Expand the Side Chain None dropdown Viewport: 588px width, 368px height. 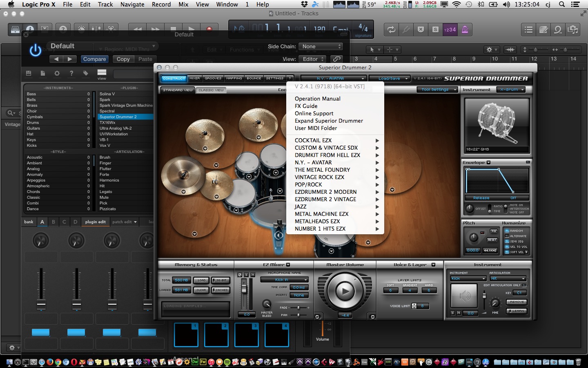pos(321,47)
